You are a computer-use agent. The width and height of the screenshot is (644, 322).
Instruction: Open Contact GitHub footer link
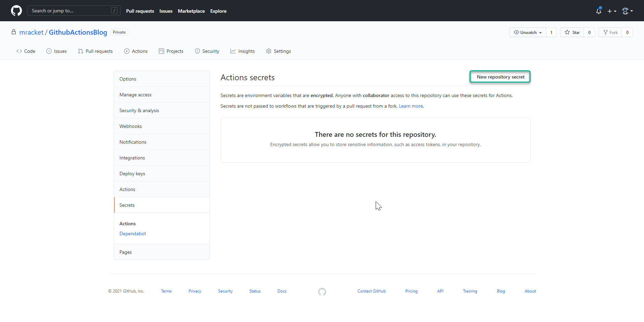pyautogui.click(x=372, y=291)
